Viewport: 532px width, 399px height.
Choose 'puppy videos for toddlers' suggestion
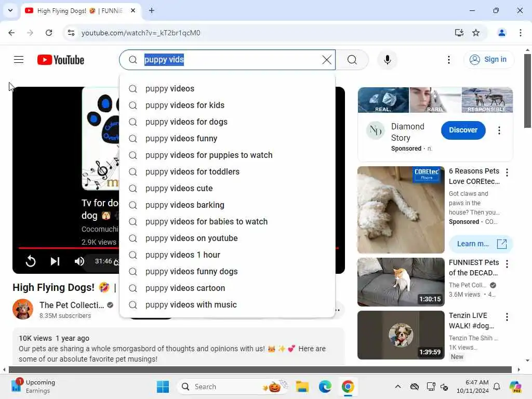coord(228,171)
